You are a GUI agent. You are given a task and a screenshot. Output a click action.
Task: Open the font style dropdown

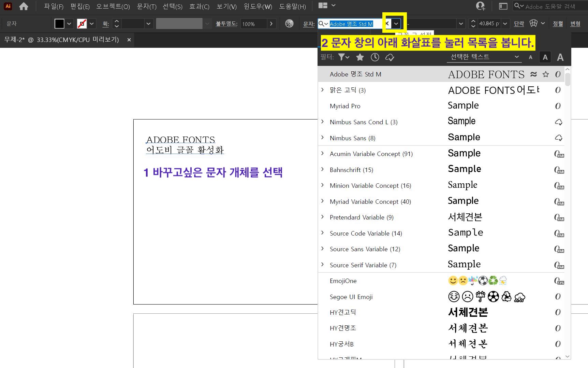[461, 24]
